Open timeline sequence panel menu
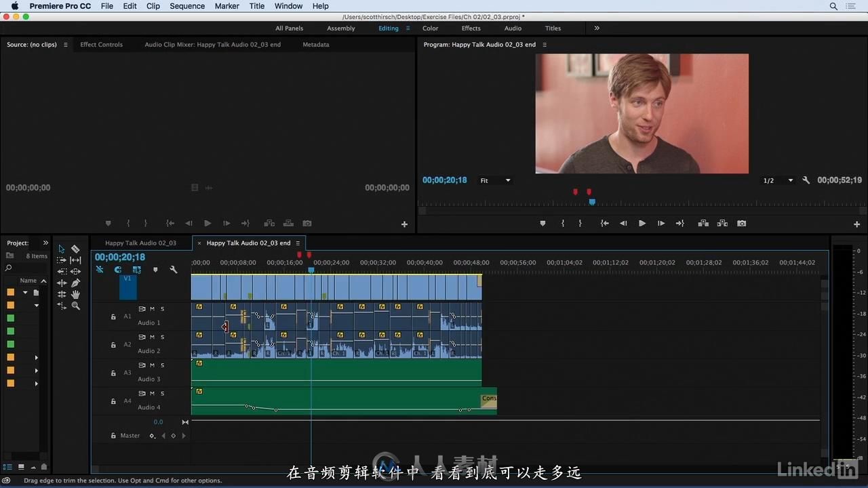Screen dimensions: 868x488 [298, 243]
